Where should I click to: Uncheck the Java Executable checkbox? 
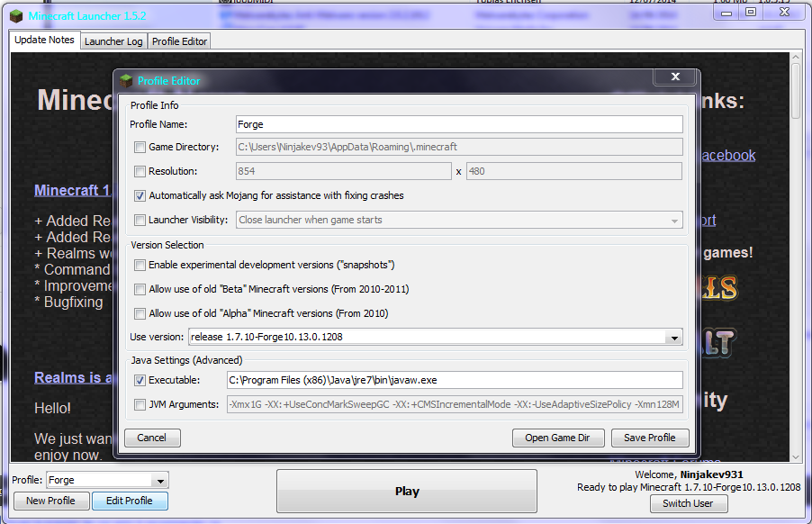pyautogui.click(x=140, y=380)
